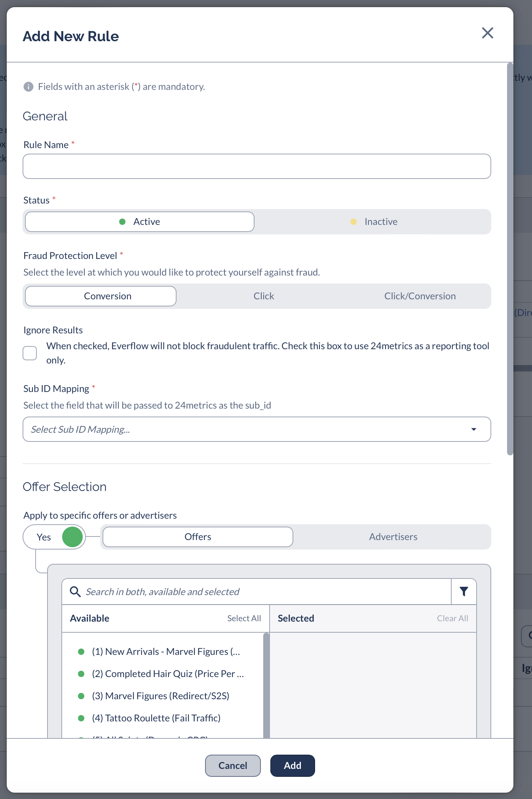The width and height of the screenshot is (532, 799).
Task: Click the magnifier search icon
Action: tap(75, 592)
